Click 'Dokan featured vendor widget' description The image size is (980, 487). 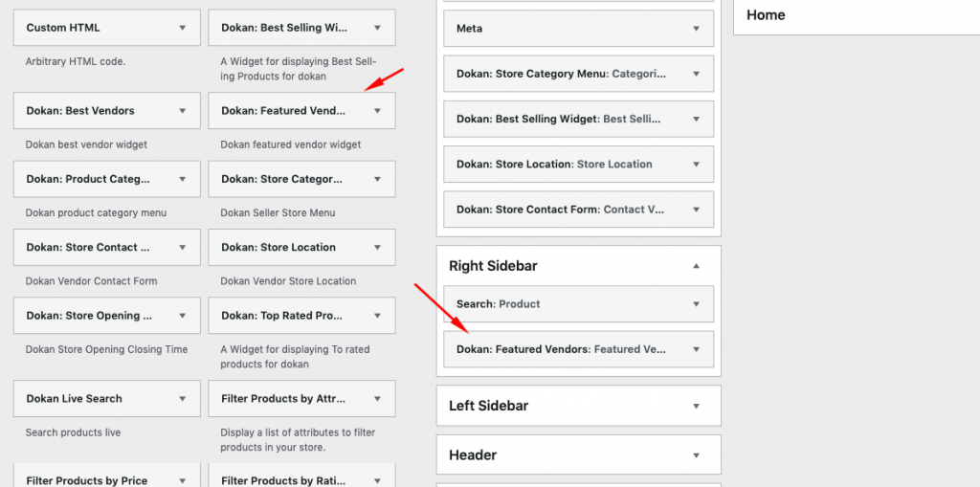[x=291, y=144]
